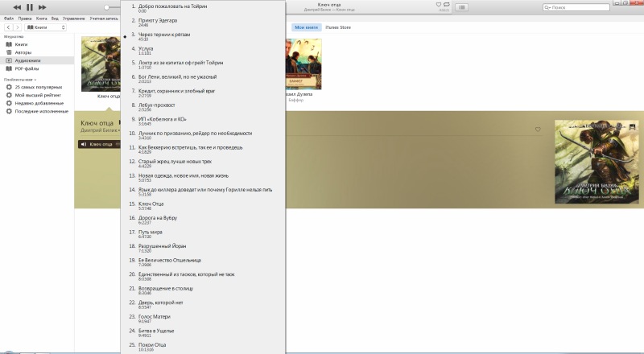The height and width of the screenshot is (354, 644).
Task: Select Аудиокниги in the sidebar
Action: tap(27, 60)
